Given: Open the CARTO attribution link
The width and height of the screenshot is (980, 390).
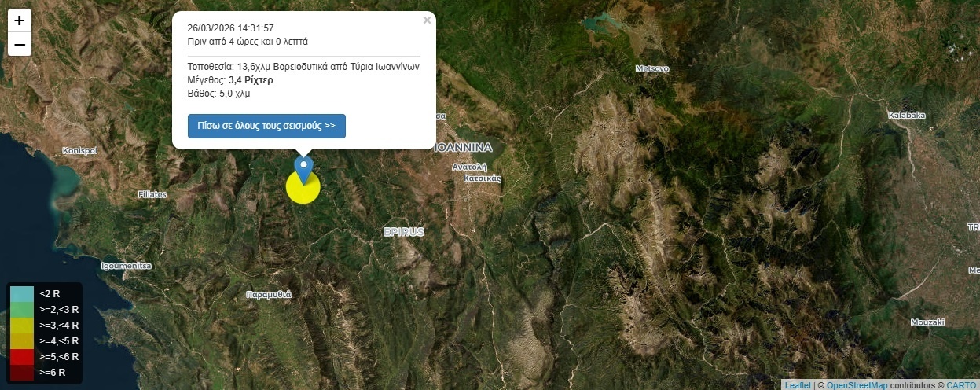Looking at the screenshot, I should coord(960,385).
